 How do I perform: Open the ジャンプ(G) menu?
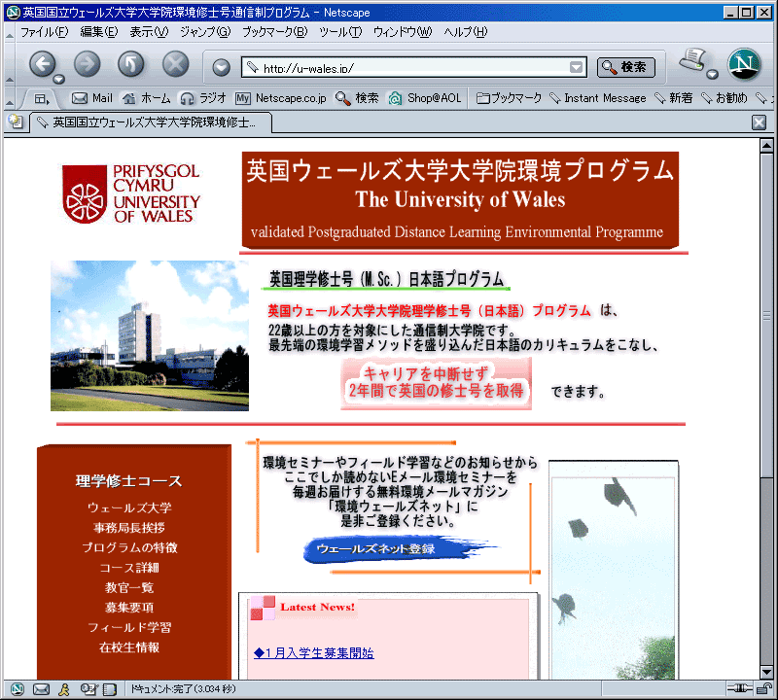(x=205, y=32)
